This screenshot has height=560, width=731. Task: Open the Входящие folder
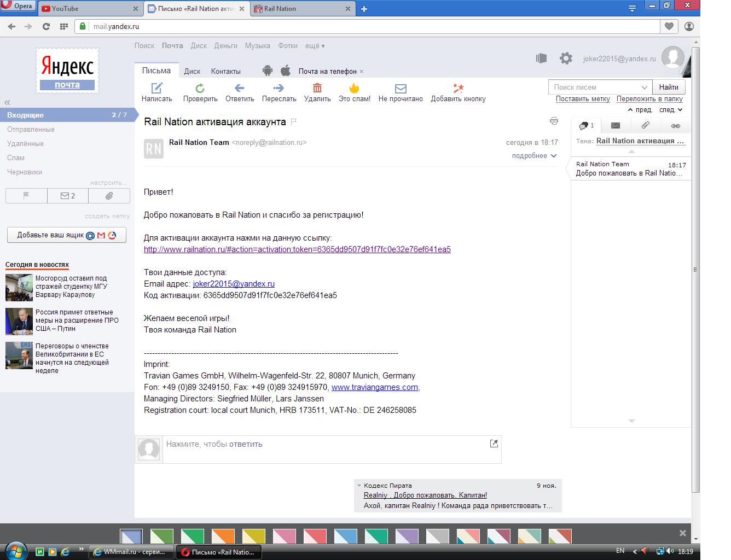[x=66, y=115]
